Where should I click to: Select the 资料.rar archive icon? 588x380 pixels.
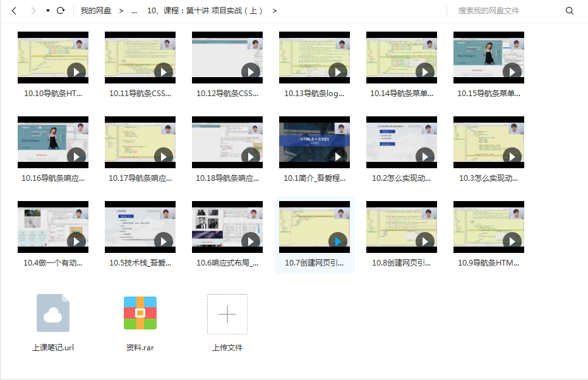(x=140, y=313)
